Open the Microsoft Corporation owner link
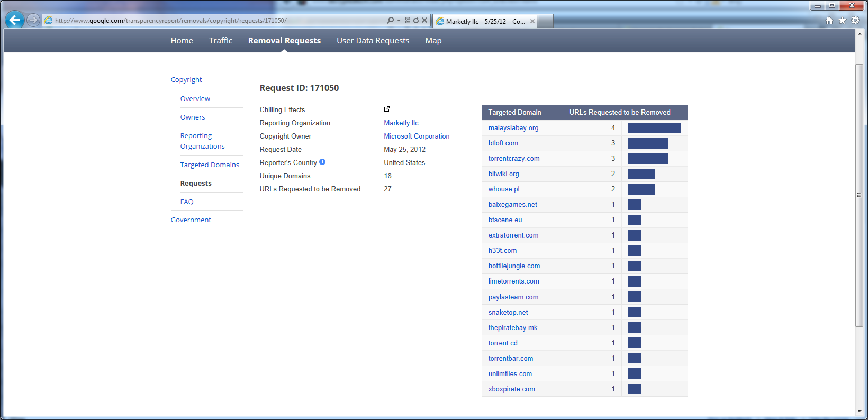 417,136
